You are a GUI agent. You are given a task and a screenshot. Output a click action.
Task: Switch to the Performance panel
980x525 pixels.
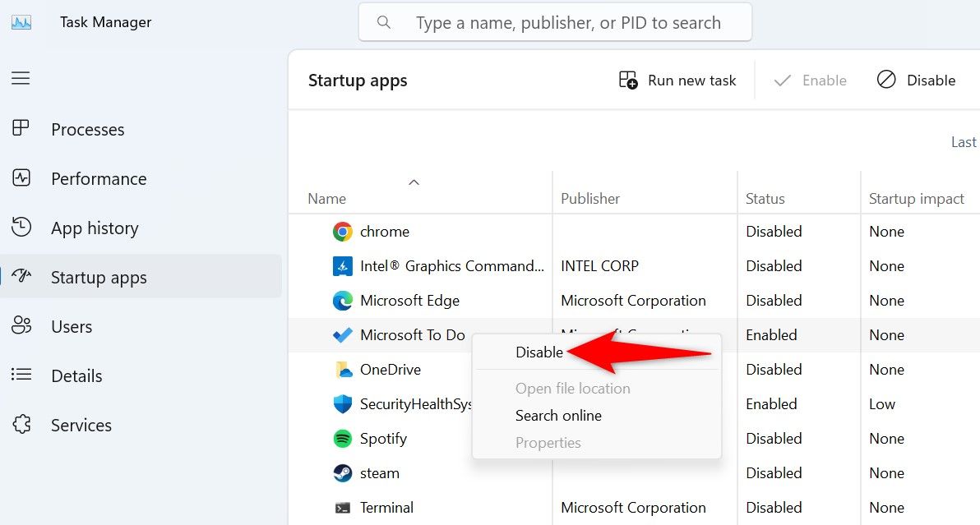click(x=98, y=178)
